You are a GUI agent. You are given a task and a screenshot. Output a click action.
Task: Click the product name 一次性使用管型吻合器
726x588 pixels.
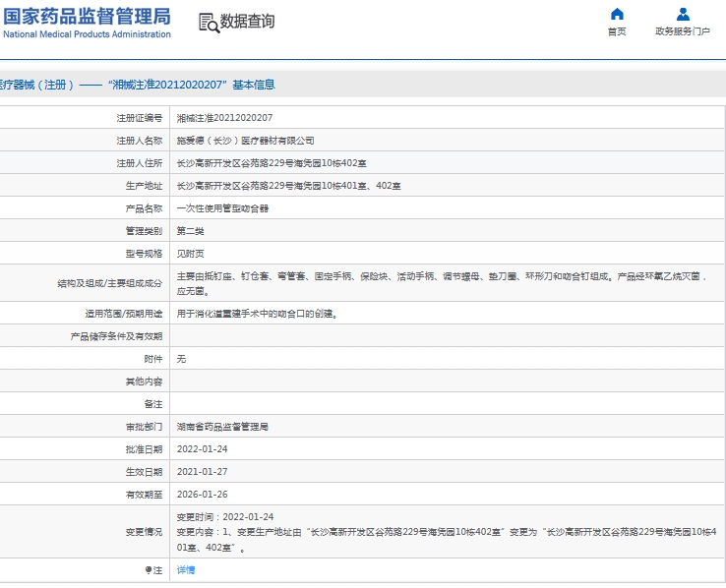click(x=222, y=208)
